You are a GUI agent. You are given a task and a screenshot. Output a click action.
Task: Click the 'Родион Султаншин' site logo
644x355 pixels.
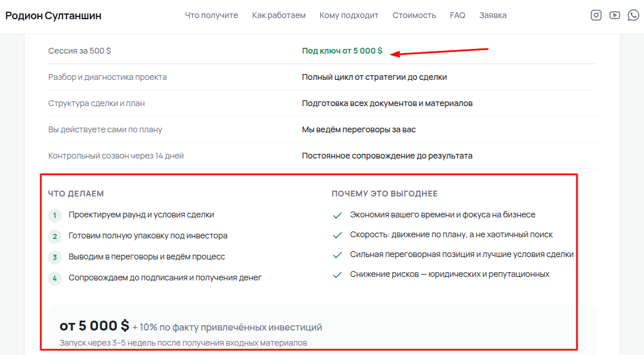point(54,16)
